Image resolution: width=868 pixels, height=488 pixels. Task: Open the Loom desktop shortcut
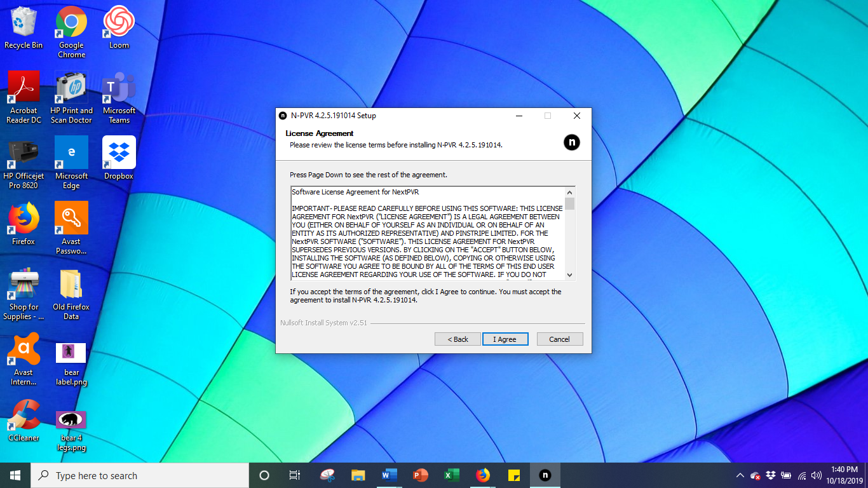click(119, 28)
